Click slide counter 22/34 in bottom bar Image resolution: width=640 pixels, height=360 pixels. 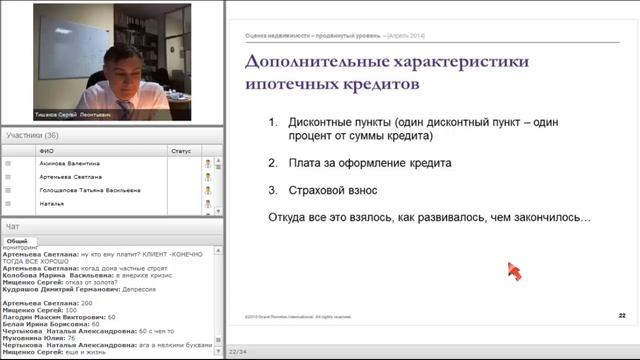point(238,352)
